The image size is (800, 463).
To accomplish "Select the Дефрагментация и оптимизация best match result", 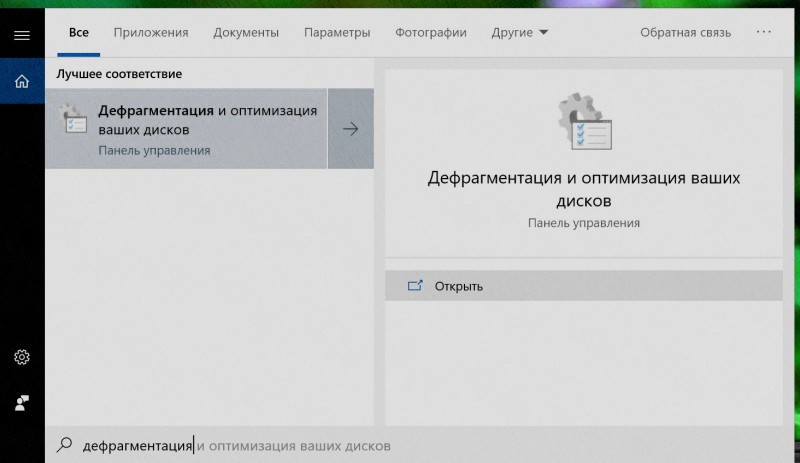I will (x=186, y=129).
